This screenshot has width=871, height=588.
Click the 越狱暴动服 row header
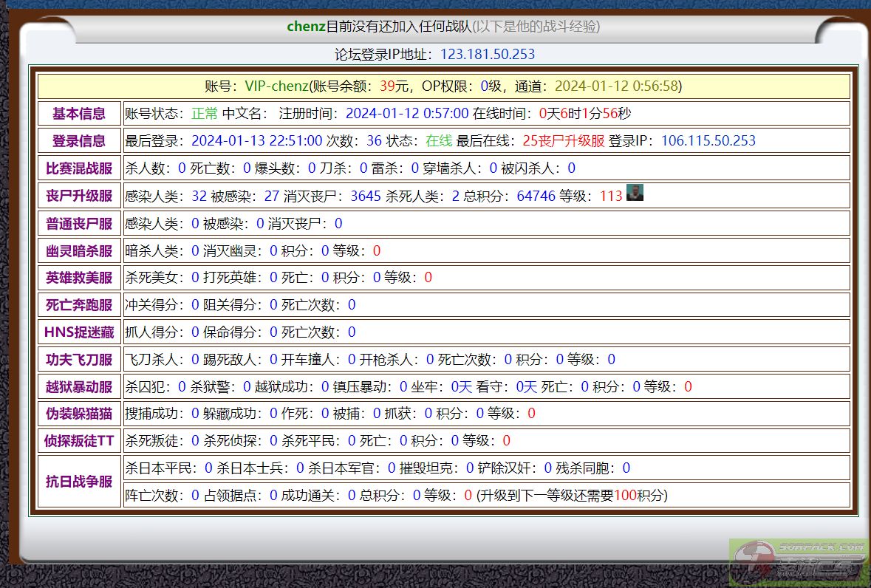(x=79, y=387)
